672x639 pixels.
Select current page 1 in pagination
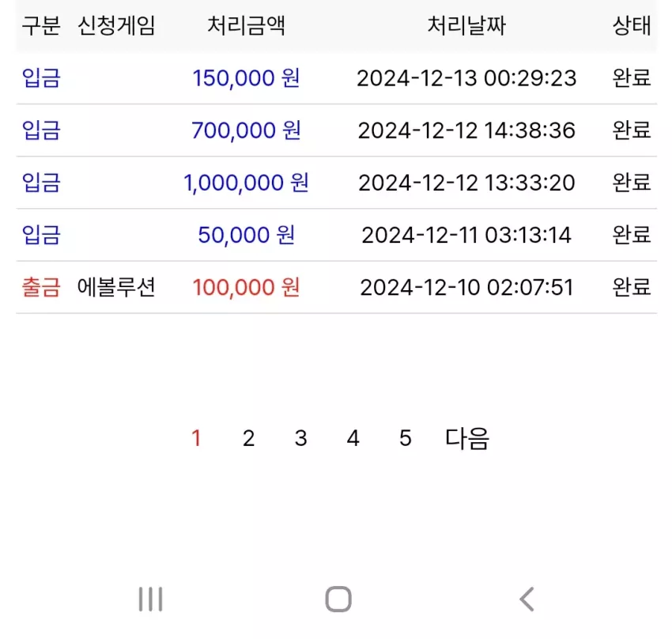[196, 438]
